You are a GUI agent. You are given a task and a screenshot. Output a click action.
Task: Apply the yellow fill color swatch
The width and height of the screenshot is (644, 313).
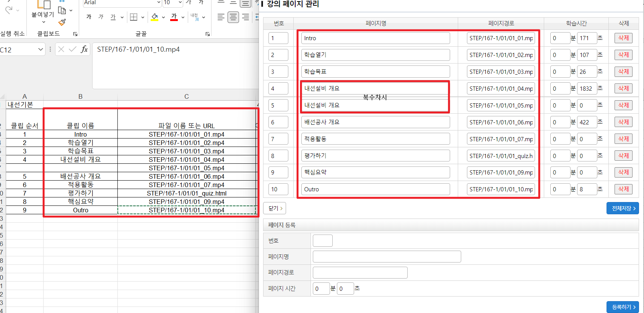click(154, 17)
